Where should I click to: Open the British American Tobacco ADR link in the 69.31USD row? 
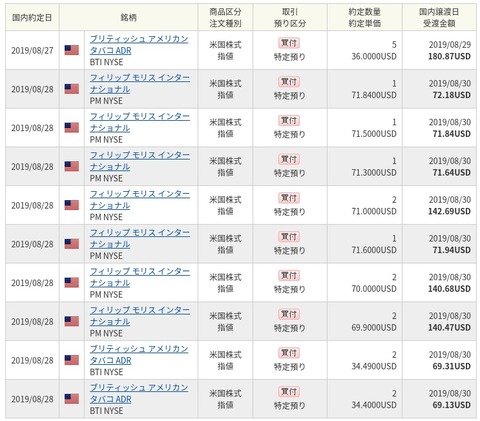tap(139, 354)
